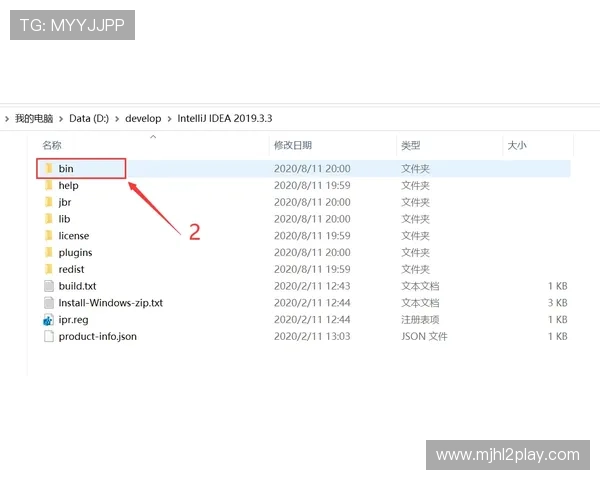This screenshot has width=600, height=480.
Task: Select Install-Windows-zip.txt file name
Action: click(x=111, y=303)
